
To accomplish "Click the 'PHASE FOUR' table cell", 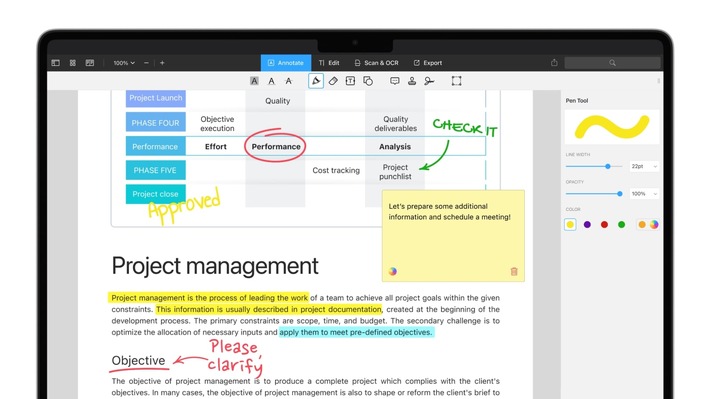I will click(x=156, y=123).
